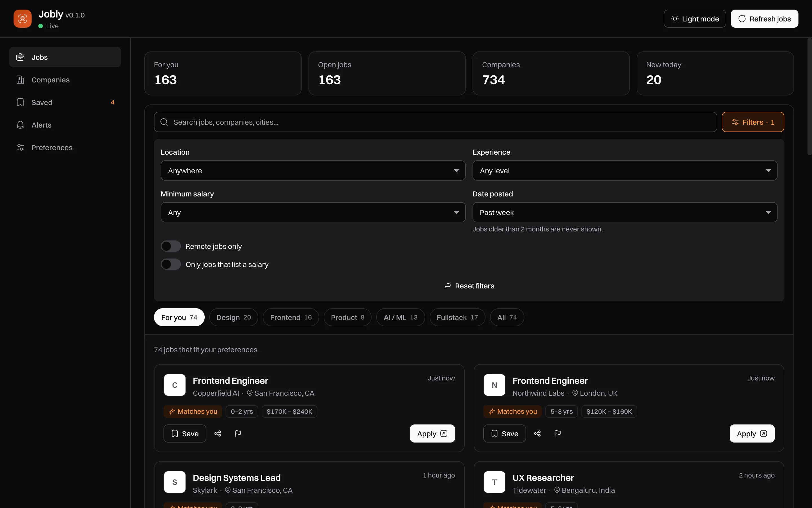The image size is (812, 508).
Task: Open the Open jobs 163 stat card
Action: point(387,73)
